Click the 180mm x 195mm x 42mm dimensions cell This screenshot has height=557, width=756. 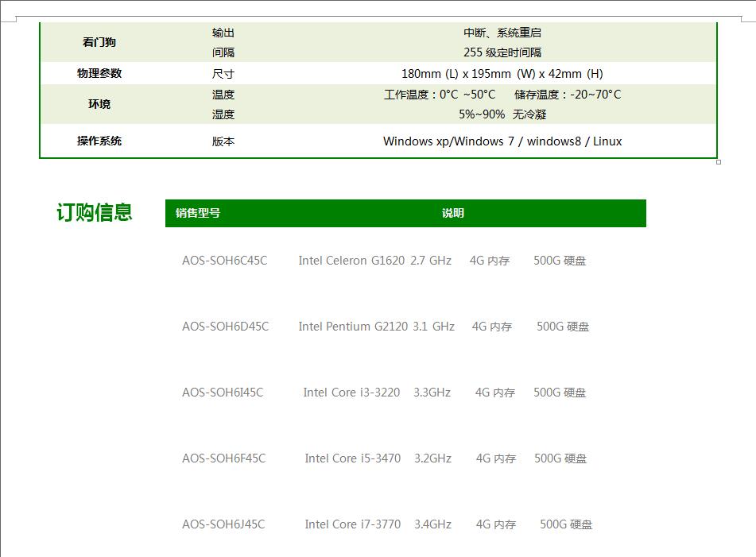(502, 74)
